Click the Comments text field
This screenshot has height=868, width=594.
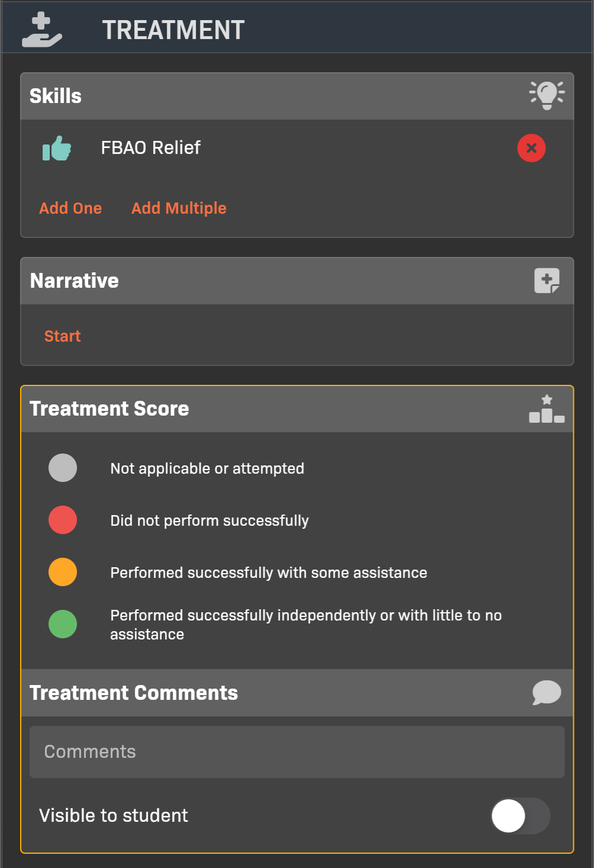(x=297, y=752)
